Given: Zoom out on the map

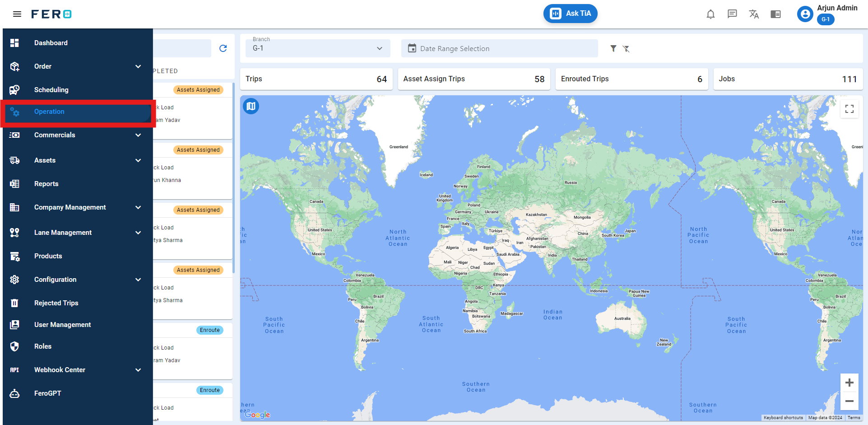Looking at the screenshot, I should tap(849, 401).
